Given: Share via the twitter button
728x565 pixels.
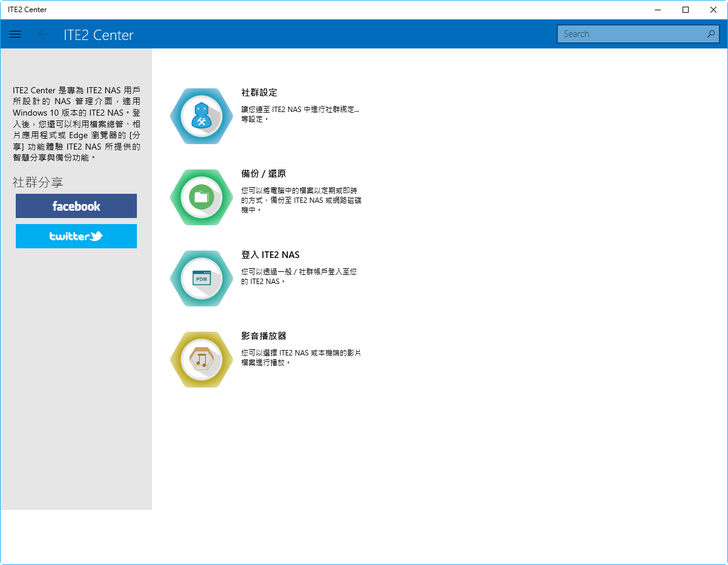Looking at the screenshot, I should [76, 237].
